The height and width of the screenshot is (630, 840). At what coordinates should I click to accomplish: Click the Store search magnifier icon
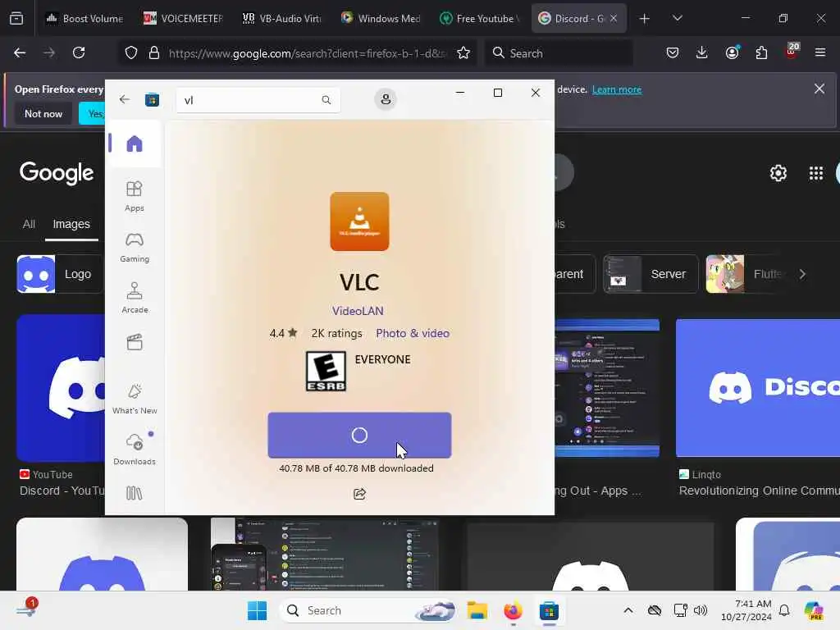[326, 100]
